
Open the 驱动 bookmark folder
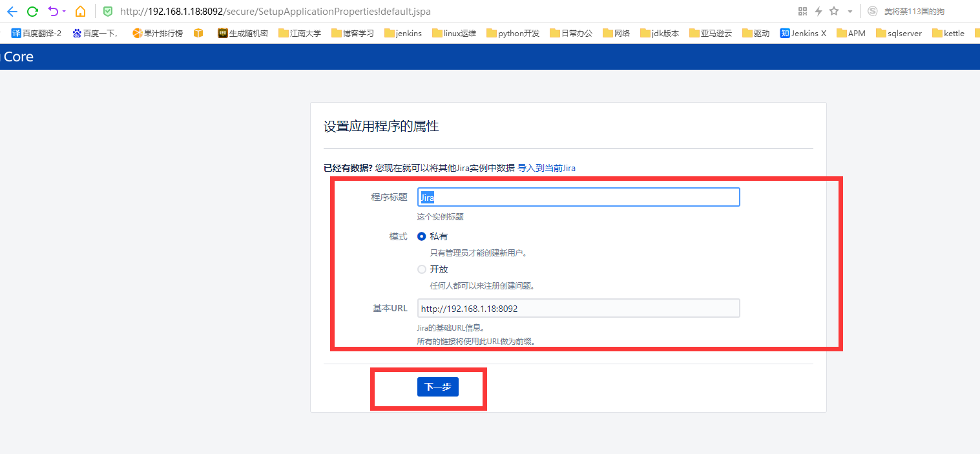756,33
